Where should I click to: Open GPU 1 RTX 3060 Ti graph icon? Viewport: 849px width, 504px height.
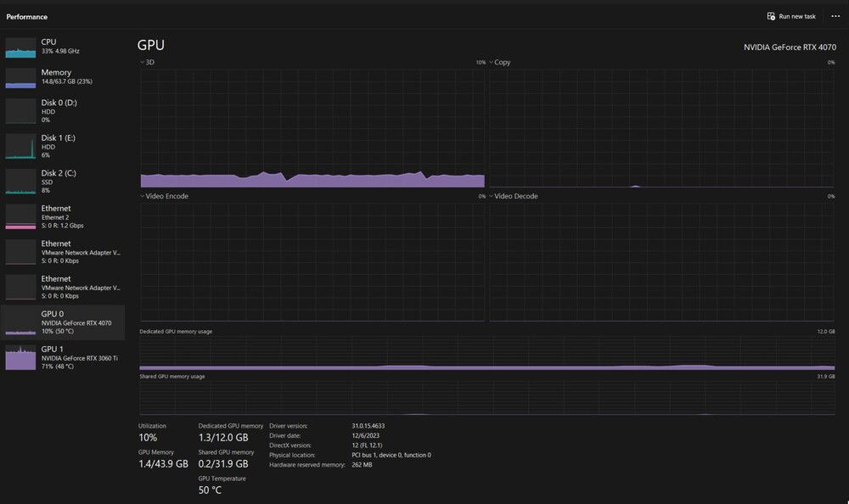click(20, 357)
